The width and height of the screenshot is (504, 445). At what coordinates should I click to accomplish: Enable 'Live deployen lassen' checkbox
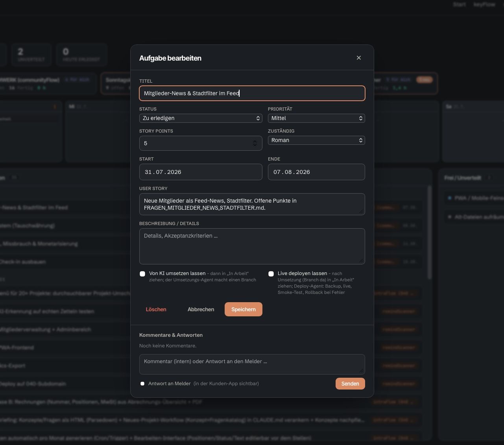point(271,274)
